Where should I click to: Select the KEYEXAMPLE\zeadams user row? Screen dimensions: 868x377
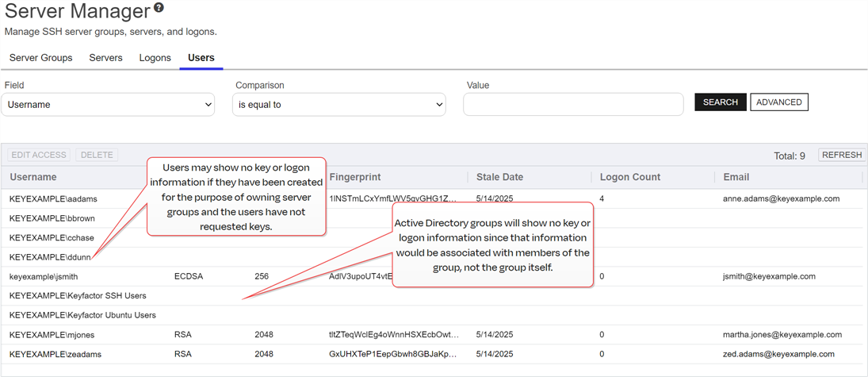pyautogui.click(x=434, y=354)
